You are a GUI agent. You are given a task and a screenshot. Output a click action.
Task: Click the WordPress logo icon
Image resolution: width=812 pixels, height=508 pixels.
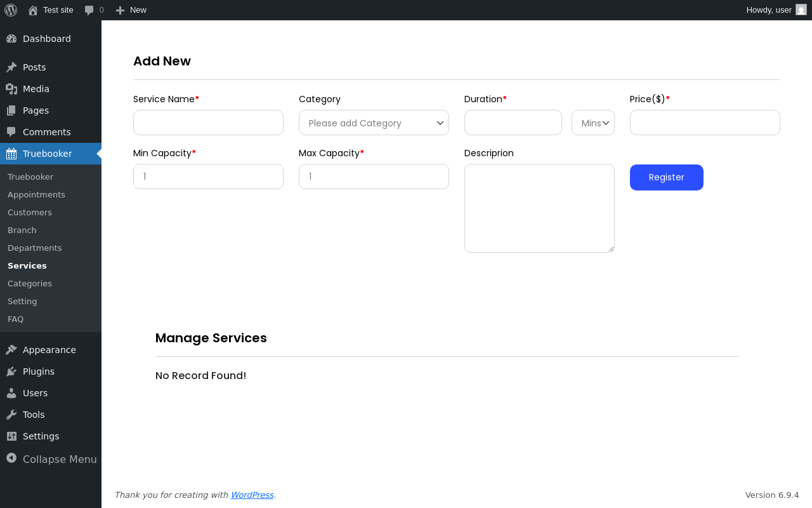click(x=11, y=10)
